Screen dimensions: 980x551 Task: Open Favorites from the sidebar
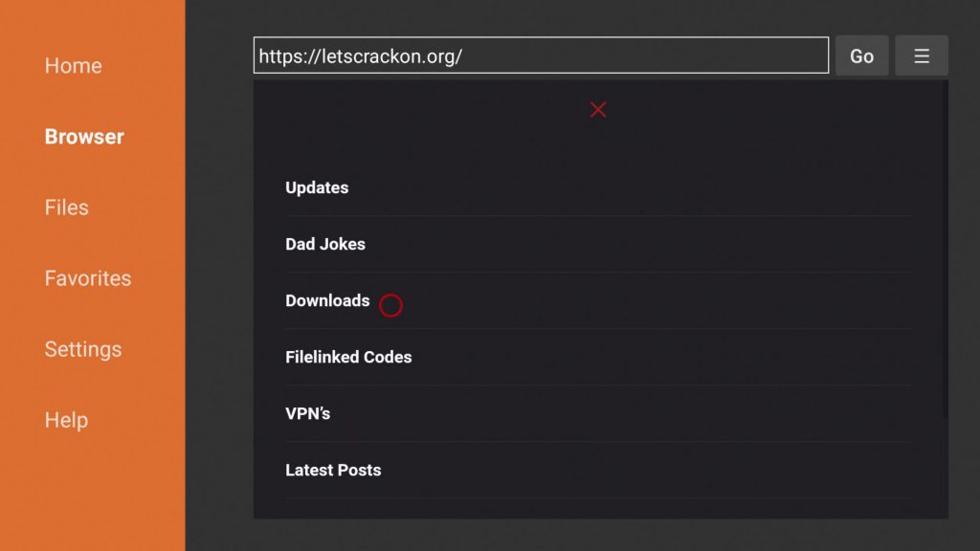[88, 278]
